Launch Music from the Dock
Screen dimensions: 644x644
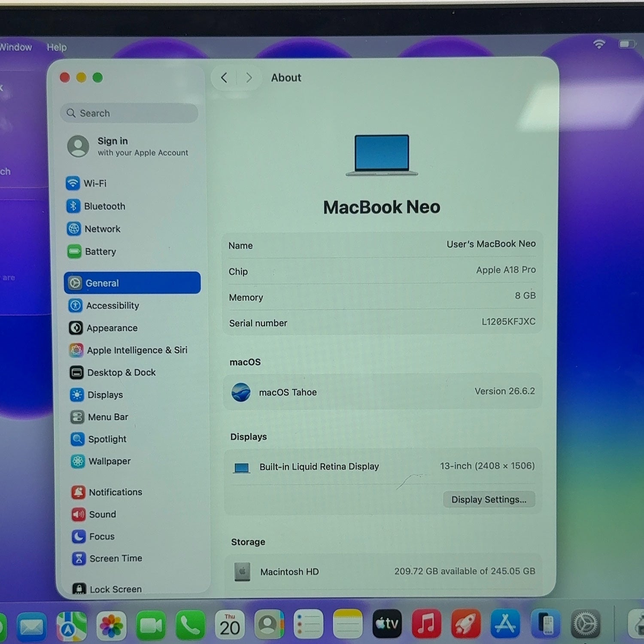pos(426,623)
